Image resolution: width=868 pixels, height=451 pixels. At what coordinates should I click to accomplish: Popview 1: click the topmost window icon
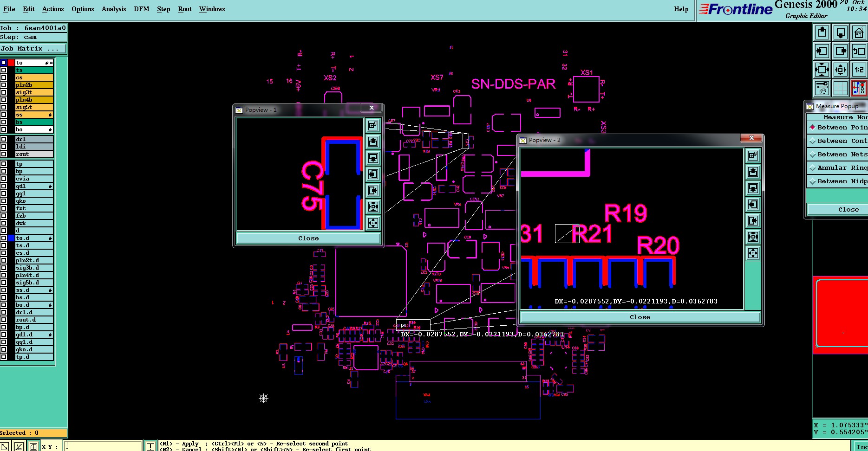tap(373, 125)
